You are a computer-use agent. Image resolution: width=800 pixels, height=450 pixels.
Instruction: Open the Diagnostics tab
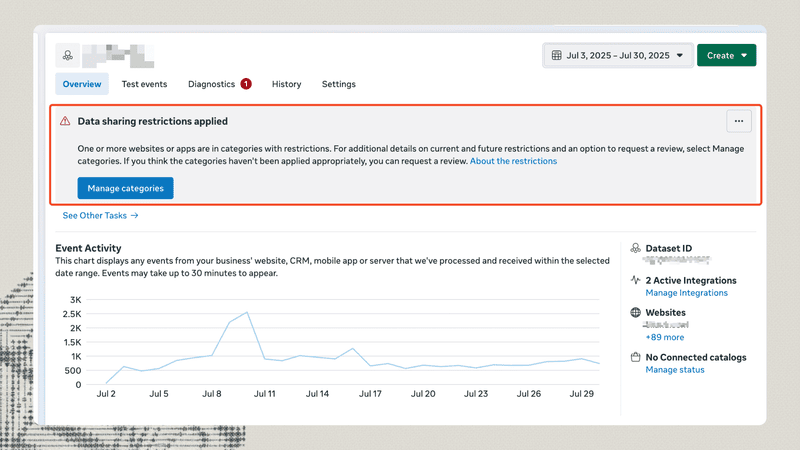point(211,84)
